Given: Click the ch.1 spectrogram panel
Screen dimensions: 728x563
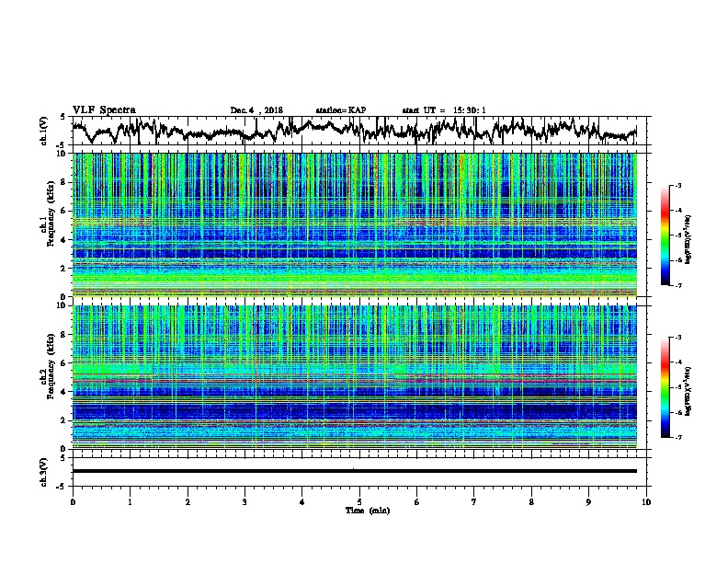Looking at the screenshot, I should coord(354,224).
